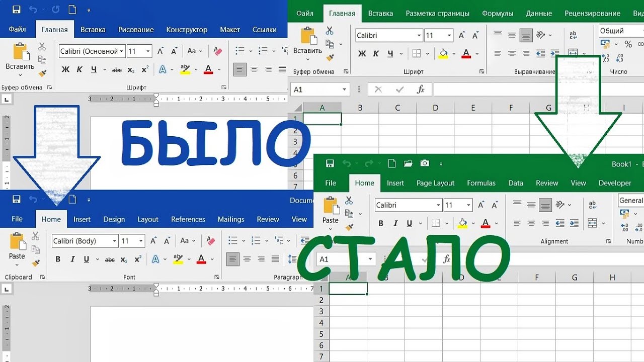Toggle Bold B in English Word
The height and width of the screenshot is (362, 644).
(x=58, y=259)
